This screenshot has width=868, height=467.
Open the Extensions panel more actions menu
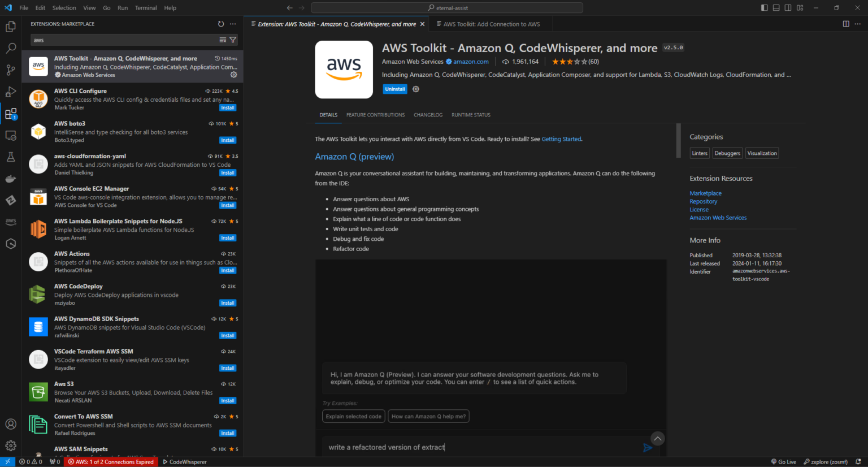click(x=233, y=24)
